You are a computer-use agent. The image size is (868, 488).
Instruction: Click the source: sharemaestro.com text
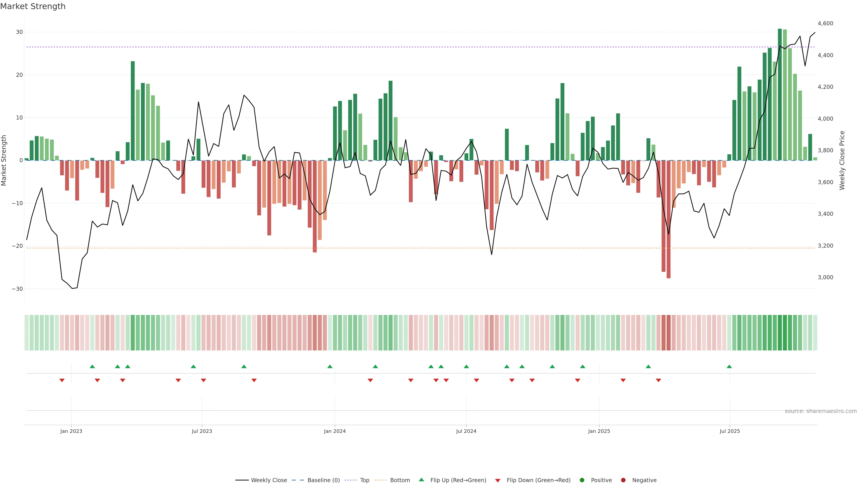[x=821, y=411]
